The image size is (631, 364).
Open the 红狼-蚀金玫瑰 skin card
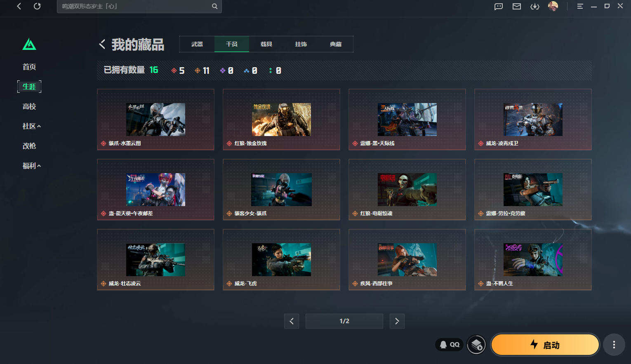click(x=281, y=120)
